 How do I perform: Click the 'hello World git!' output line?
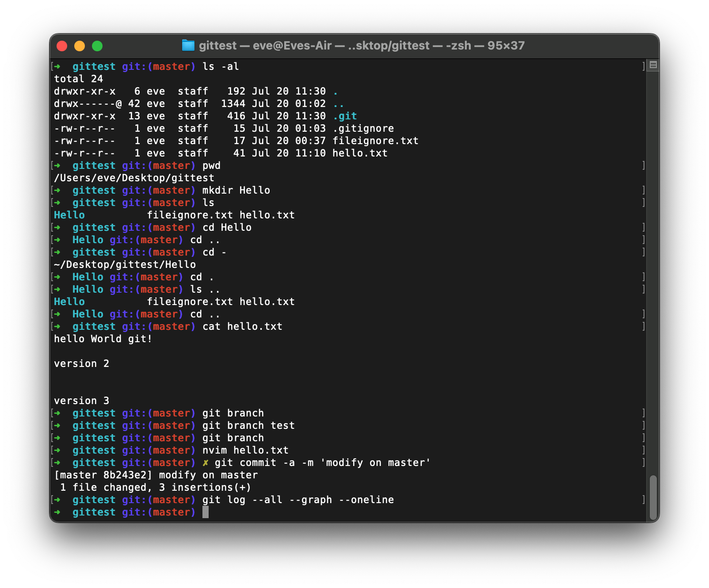click(103, 339)
